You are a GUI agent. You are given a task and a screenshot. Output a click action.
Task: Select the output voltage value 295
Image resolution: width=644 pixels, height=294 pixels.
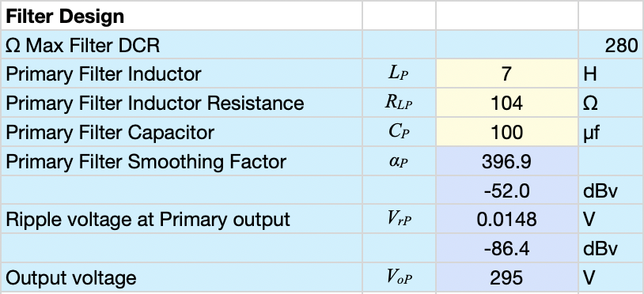[507, 277]
